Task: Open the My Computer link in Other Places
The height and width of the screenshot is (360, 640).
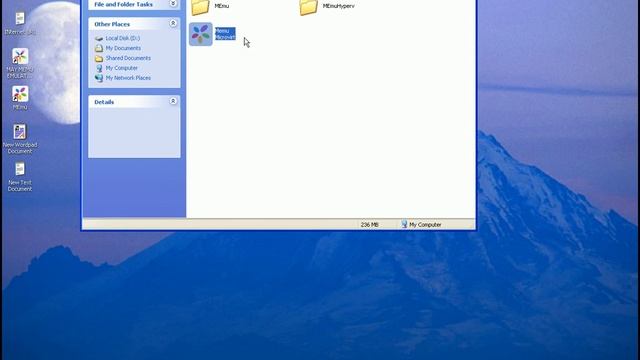Action: (122, 68)
